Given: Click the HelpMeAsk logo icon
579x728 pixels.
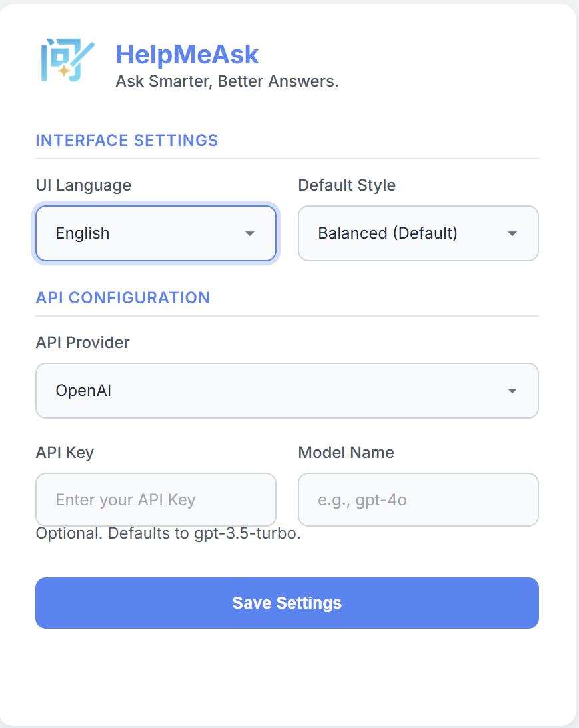Looking at the screenshot, I should (x=68, y=61).
